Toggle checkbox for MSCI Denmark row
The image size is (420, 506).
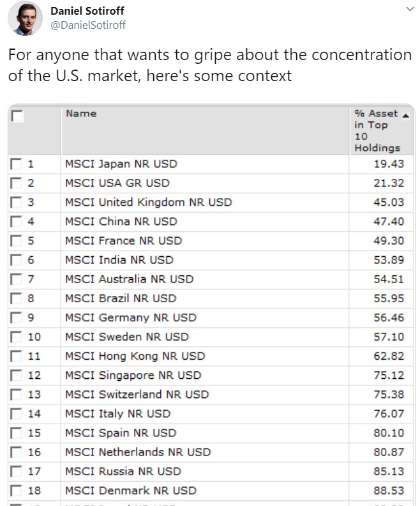pos(16,491)
